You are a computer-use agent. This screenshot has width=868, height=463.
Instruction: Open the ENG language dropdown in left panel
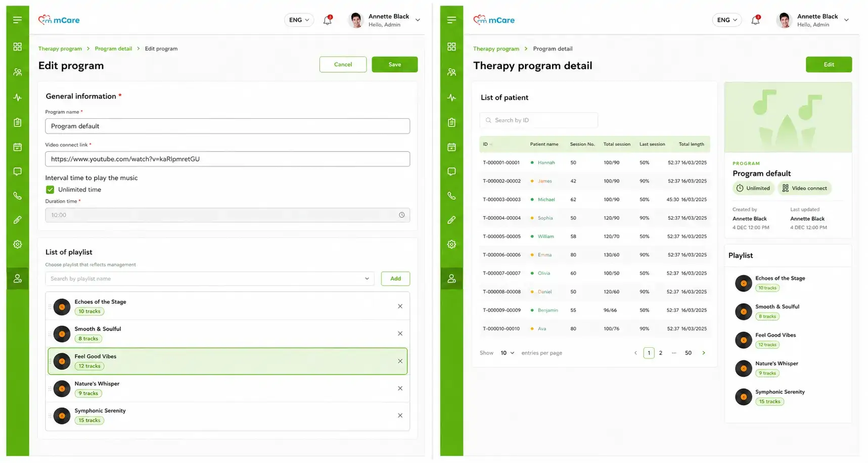[299, 20]
